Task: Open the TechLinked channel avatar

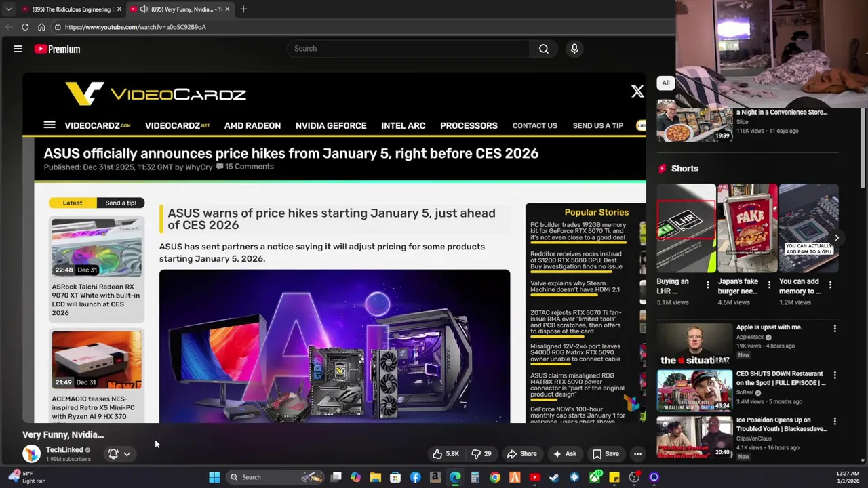Action: [x=31, y=453]
